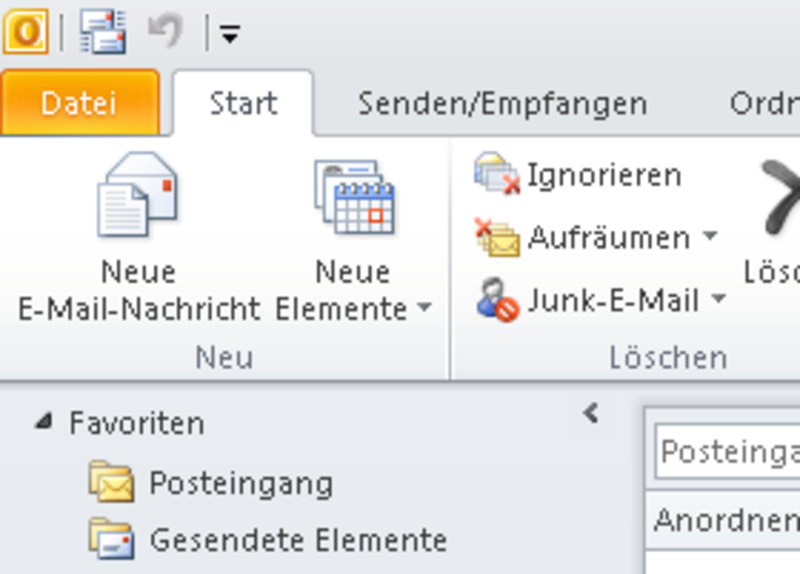800x574 pixels.
Task: Click Send/Receive All Folders quick access icon
Action: pos(103,32)
